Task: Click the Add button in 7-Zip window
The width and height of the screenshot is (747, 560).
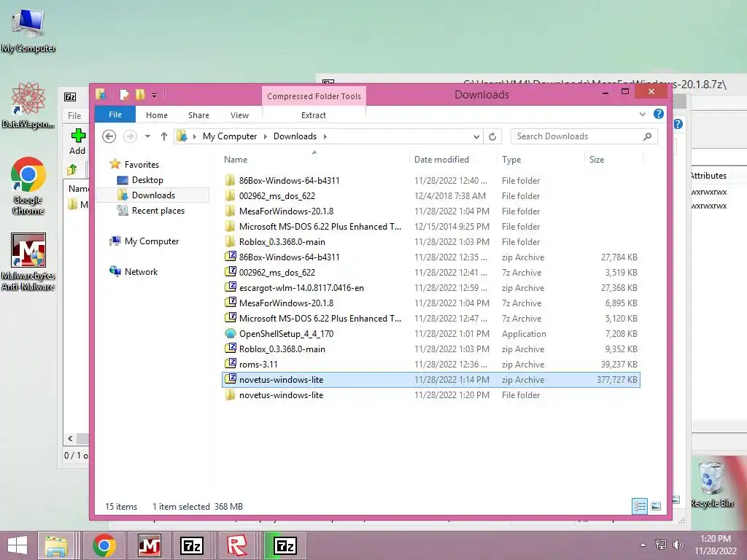Action: 77,141
